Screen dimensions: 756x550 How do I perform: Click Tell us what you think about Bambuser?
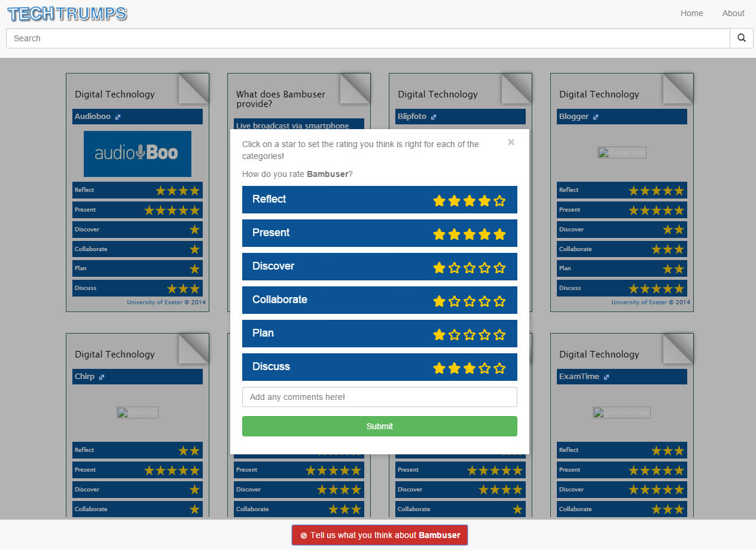click(380, 535)
